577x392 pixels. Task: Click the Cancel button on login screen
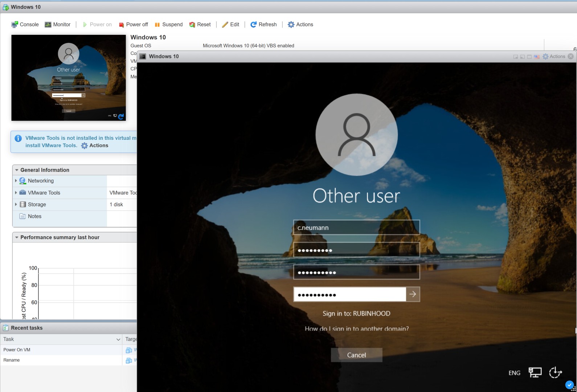click(356, 355)
